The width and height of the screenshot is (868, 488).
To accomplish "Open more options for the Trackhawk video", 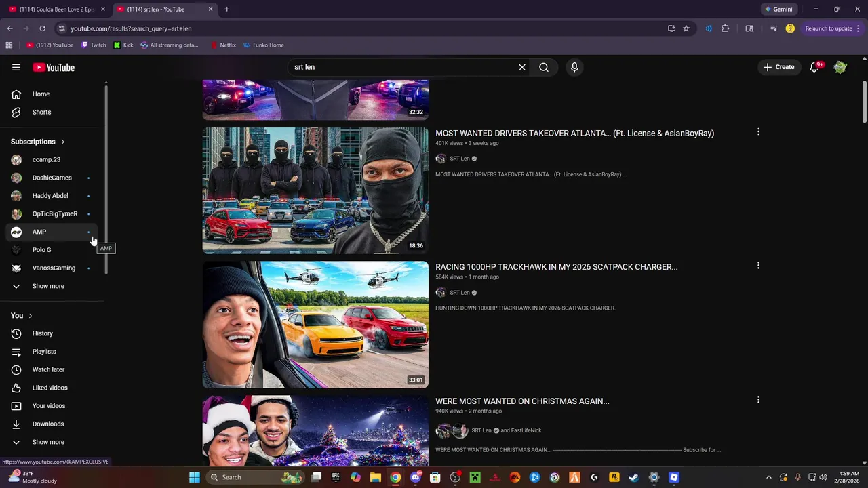I will click(x=758, y=266).
